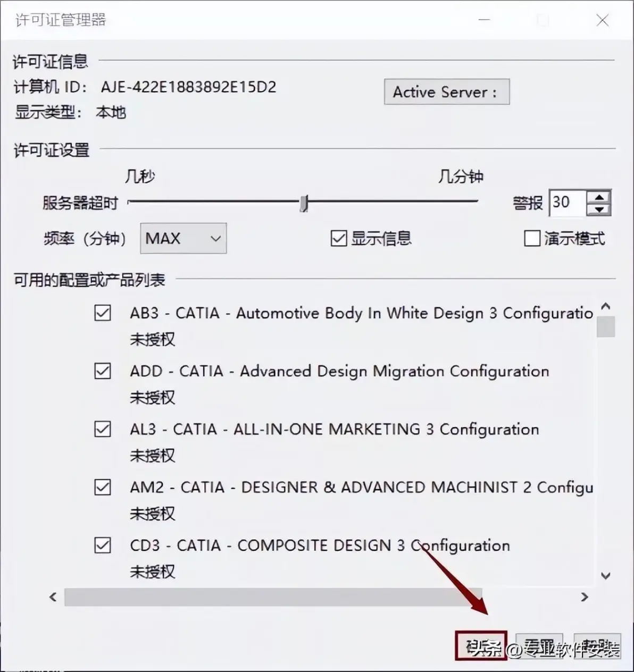
Task: Click the up arrow of the 警报 spinner
Action: click(599, 197)
